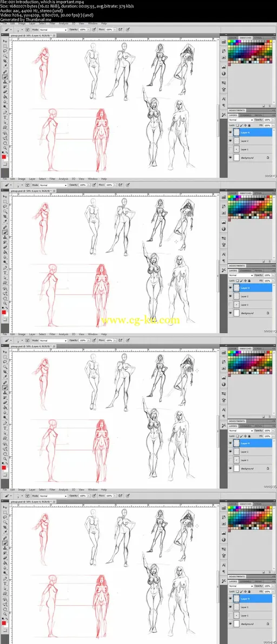Open the Layer menu in third frame
Screen dimensions: 277x644
(32, 334)
